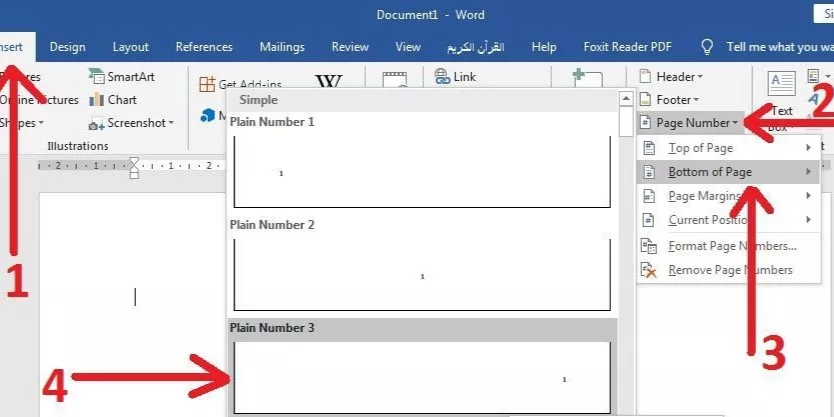Click the Format Page Numbers icon
This screenshot has height=417, width=834.
(x=649, y=246)
